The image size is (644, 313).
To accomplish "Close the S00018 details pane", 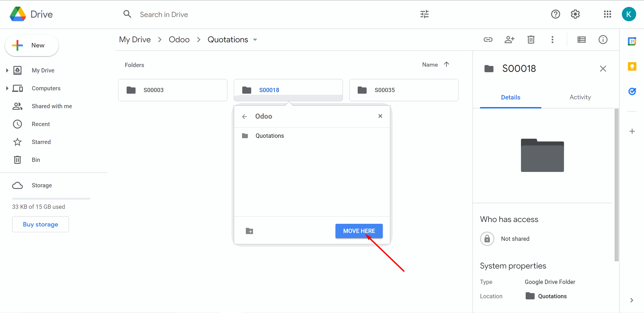I will click(603, 68).
